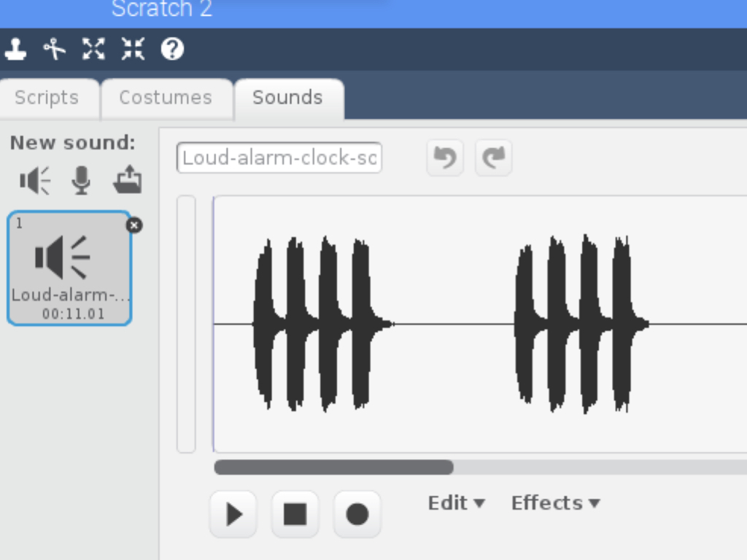Click the 00:11.01 duration text

coord(74,314)
